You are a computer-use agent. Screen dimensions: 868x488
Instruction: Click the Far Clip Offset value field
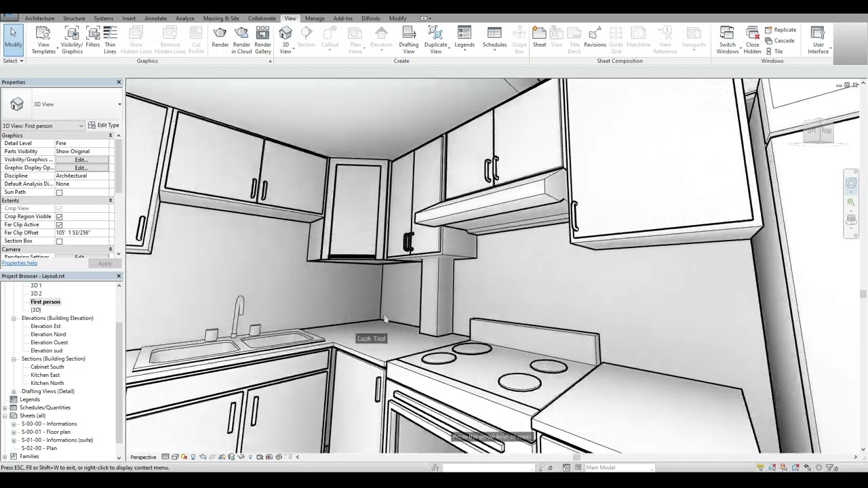83,233
